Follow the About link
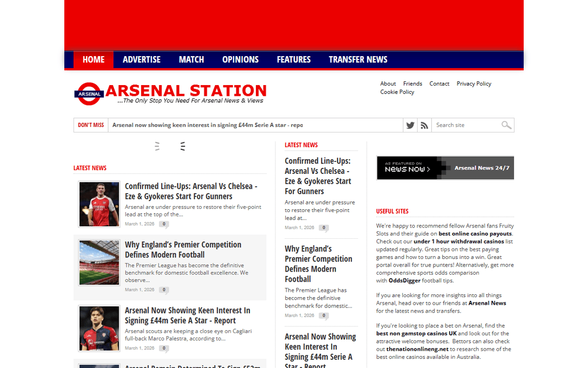The image size is (588, 368). pos(388,84)
